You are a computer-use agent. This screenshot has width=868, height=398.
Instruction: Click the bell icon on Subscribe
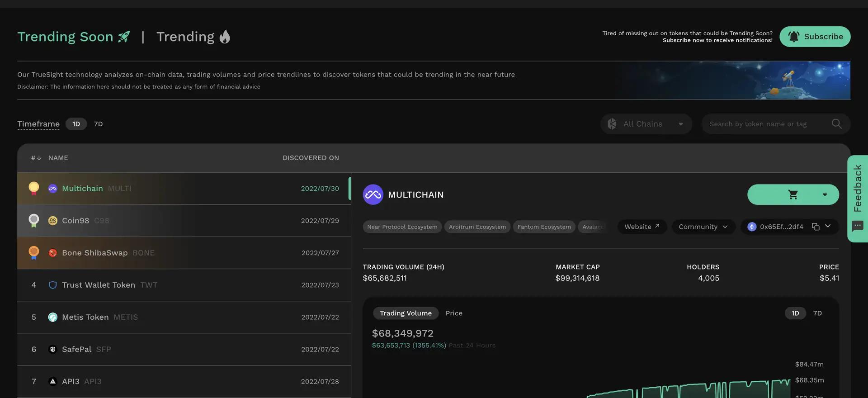click(793, 37)
